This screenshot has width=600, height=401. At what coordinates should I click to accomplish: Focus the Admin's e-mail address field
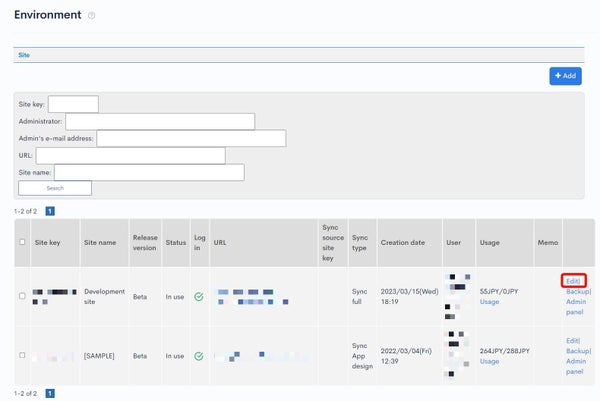pyautogui.click(x=191, y=138)
